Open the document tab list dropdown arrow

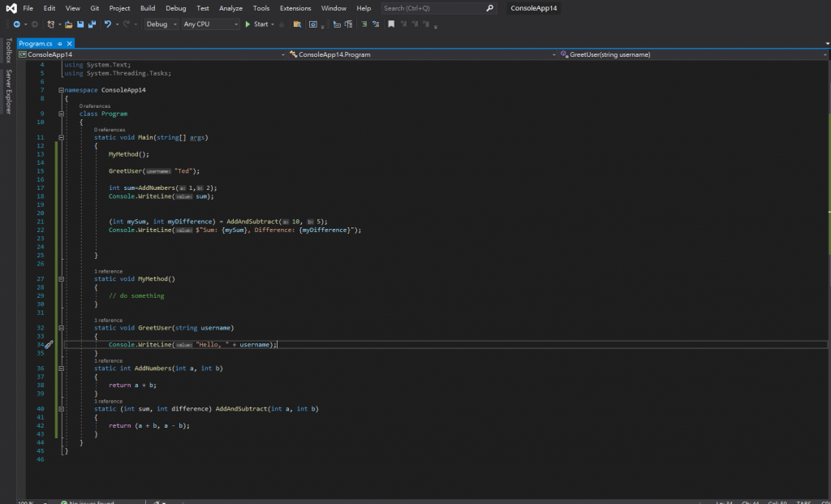(827, 44)
